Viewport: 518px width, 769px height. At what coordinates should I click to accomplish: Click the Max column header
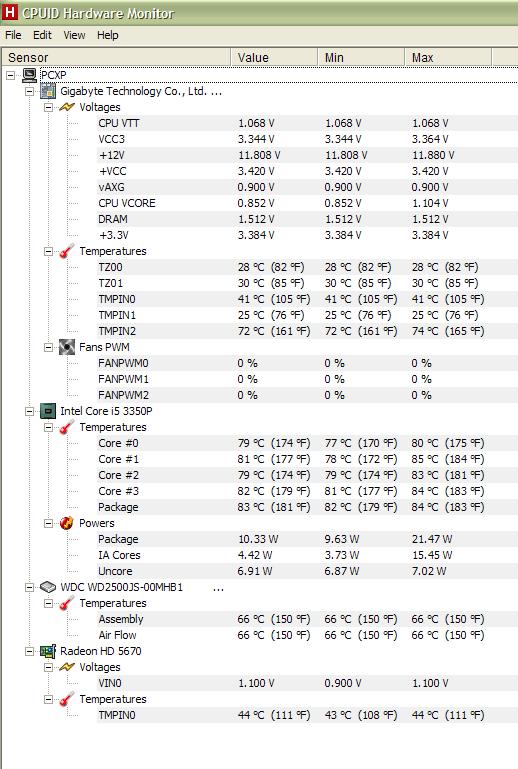[448, 57]
